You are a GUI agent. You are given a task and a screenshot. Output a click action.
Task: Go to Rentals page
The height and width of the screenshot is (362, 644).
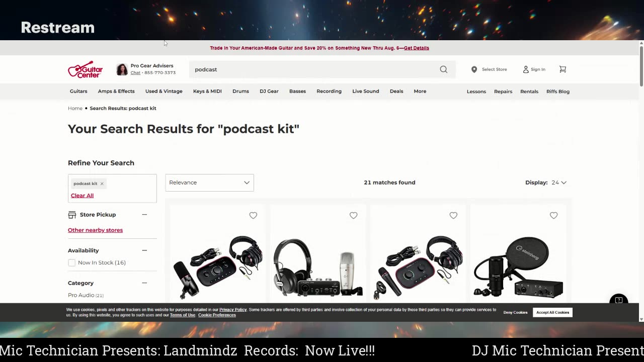point(529,92)
